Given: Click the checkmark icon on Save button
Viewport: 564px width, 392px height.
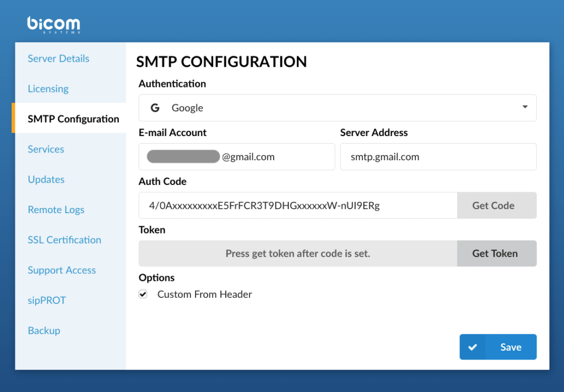Looking at the screenshot, I should [x=473, y=347].
